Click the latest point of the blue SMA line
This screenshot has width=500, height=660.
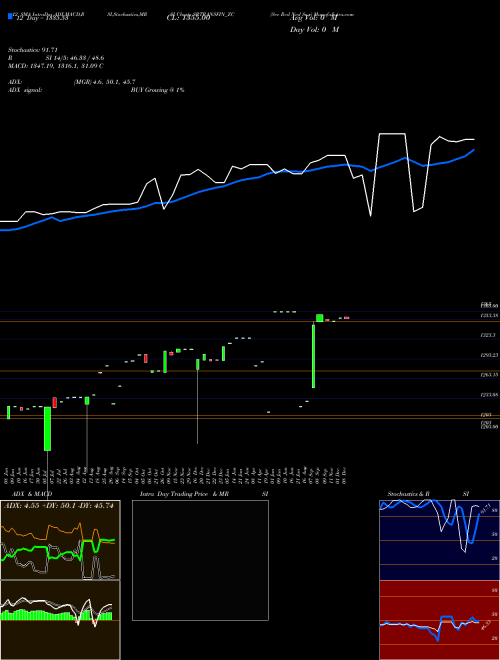tap(474, 149)
